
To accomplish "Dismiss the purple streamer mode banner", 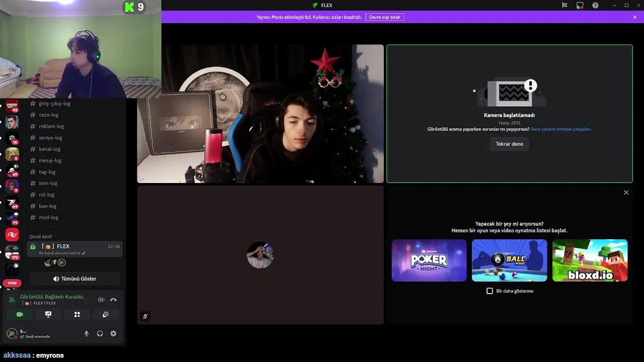I will pyautogui.click(x=635, y=17).
